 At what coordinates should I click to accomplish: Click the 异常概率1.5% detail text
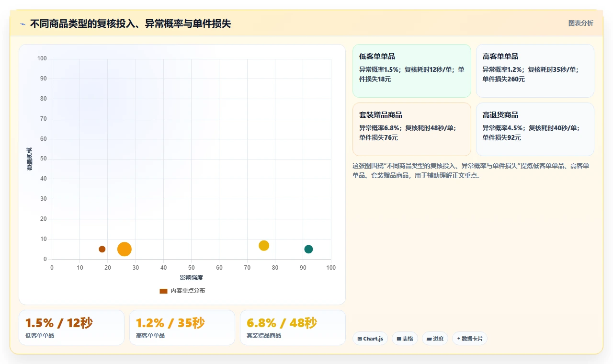(x=380, y=69)
